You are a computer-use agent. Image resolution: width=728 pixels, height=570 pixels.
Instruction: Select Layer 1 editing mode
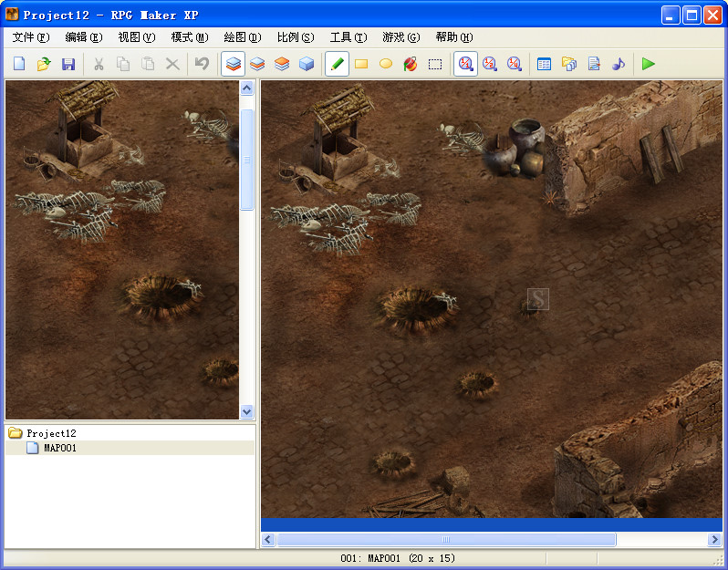click(233, 64)
